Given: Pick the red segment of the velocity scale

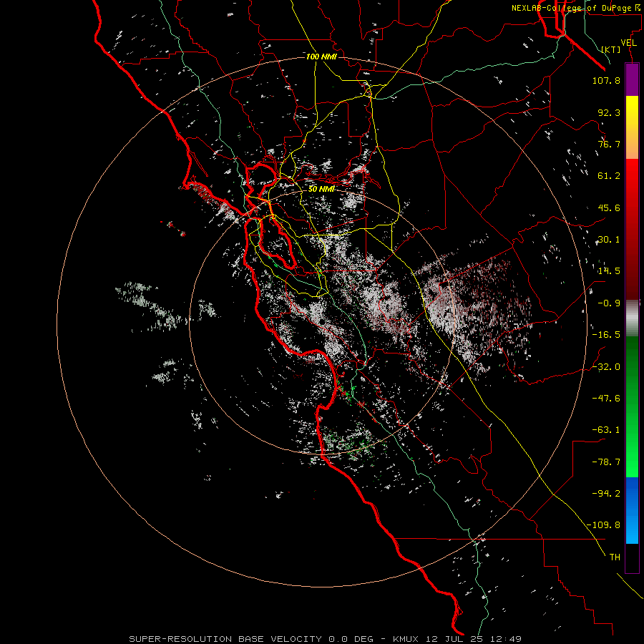Looking at the screenshot, I should pyautogui.click(x=632, y=229).
